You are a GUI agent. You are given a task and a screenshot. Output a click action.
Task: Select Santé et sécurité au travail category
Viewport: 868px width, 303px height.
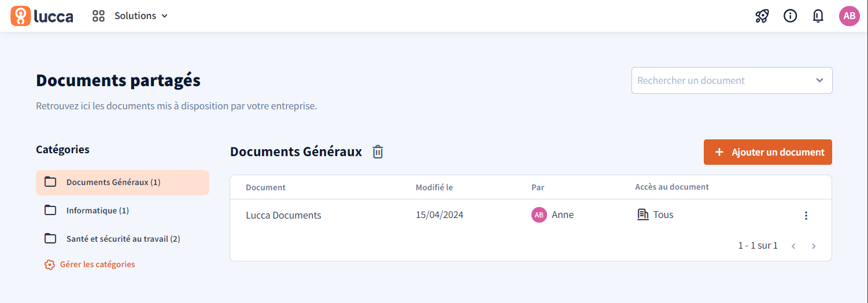pyautogui.click(x=123, y=238)
